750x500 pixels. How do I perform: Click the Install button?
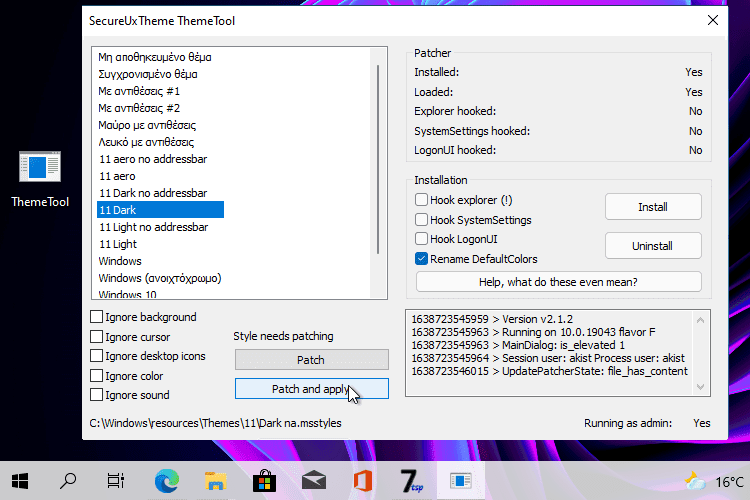pyautogui.click(x=653, y=207)
